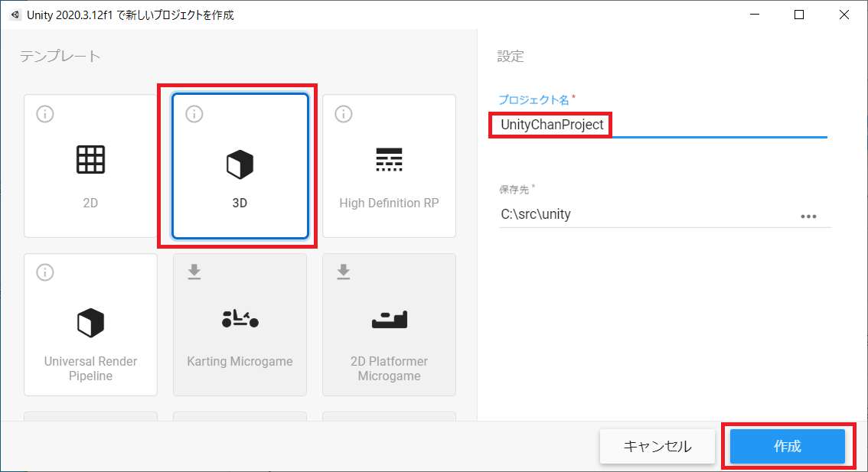This screenshot has height=472, width=868.
Task: Download the 2D Platformer Microgame template
Action: [x=344, y=272]
